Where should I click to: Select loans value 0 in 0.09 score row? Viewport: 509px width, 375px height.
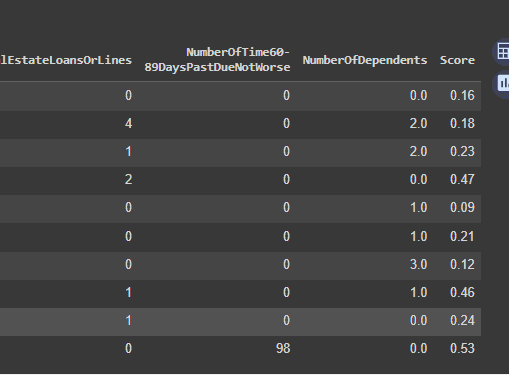(128, 208)
